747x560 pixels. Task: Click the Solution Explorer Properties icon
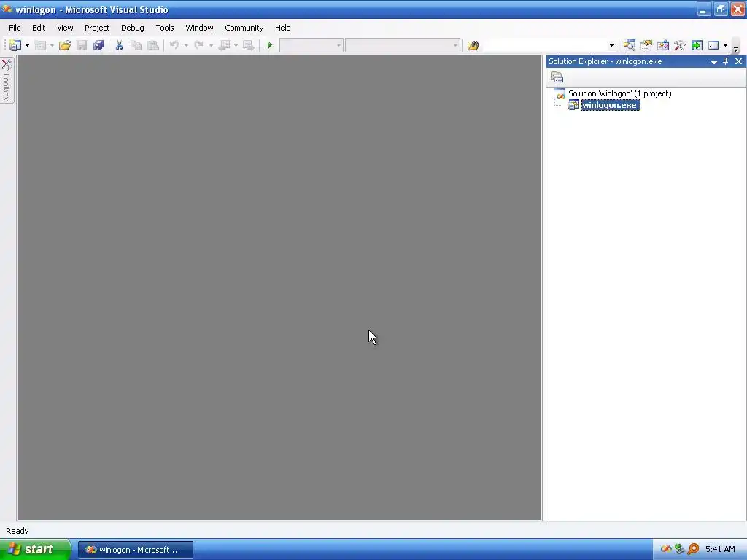(x=557, y=77)
